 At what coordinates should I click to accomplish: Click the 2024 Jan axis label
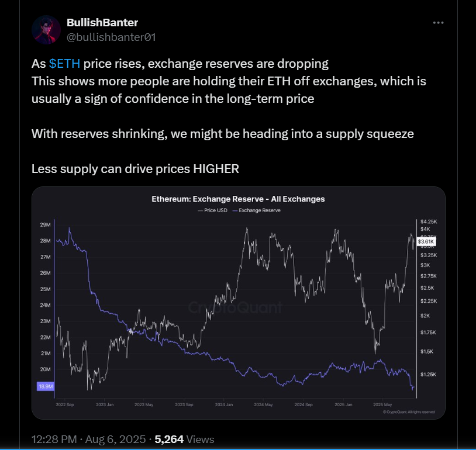click(x=224, y=404)
